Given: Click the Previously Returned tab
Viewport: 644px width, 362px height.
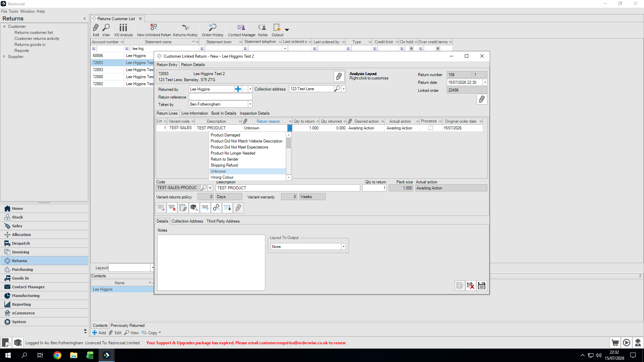Looking at the screenshot, I should (127, 325).
